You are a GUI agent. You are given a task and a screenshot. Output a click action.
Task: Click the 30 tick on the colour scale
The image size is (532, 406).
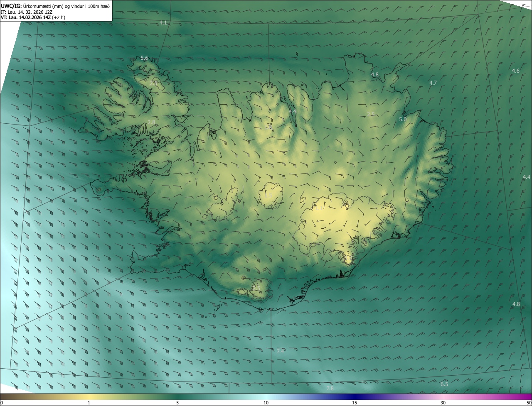point(443,403)
